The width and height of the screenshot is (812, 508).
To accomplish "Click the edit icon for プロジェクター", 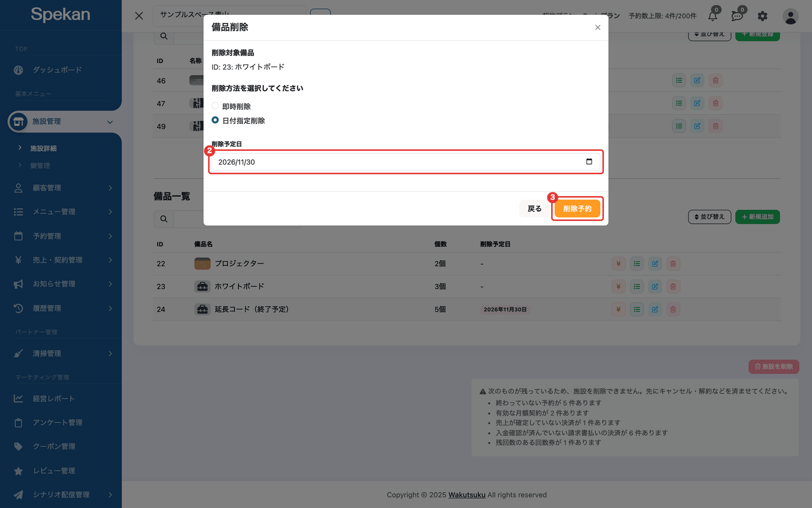I will (x=655, y=264).
